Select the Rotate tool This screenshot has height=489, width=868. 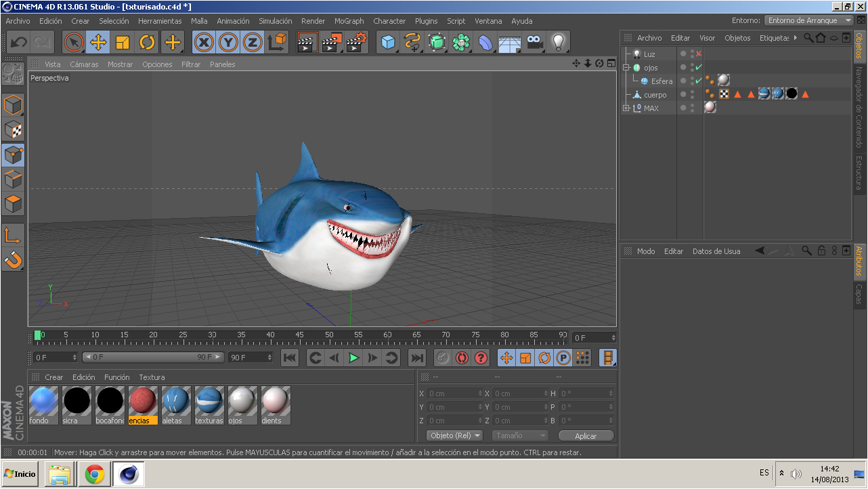tap(146, 42)
